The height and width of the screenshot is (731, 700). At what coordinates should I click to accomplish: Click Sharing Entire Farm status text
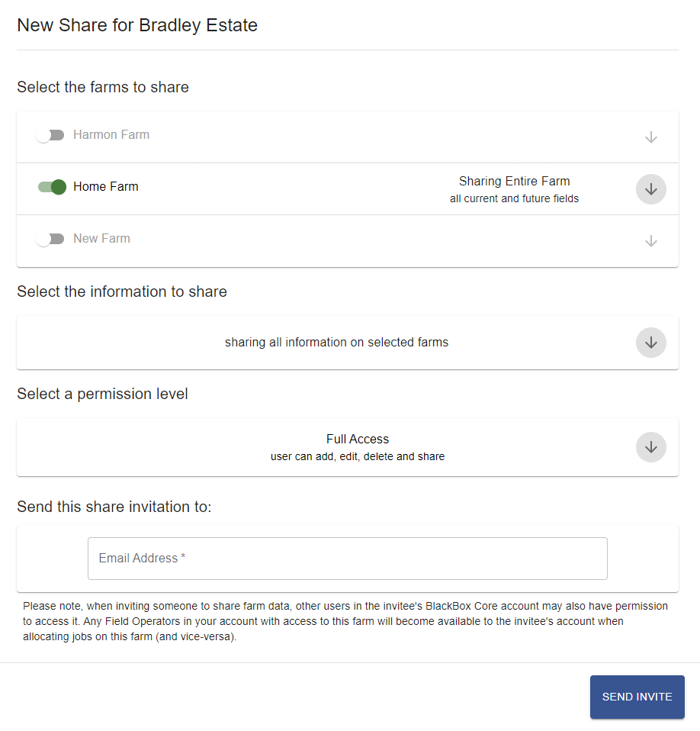point(514,181)
